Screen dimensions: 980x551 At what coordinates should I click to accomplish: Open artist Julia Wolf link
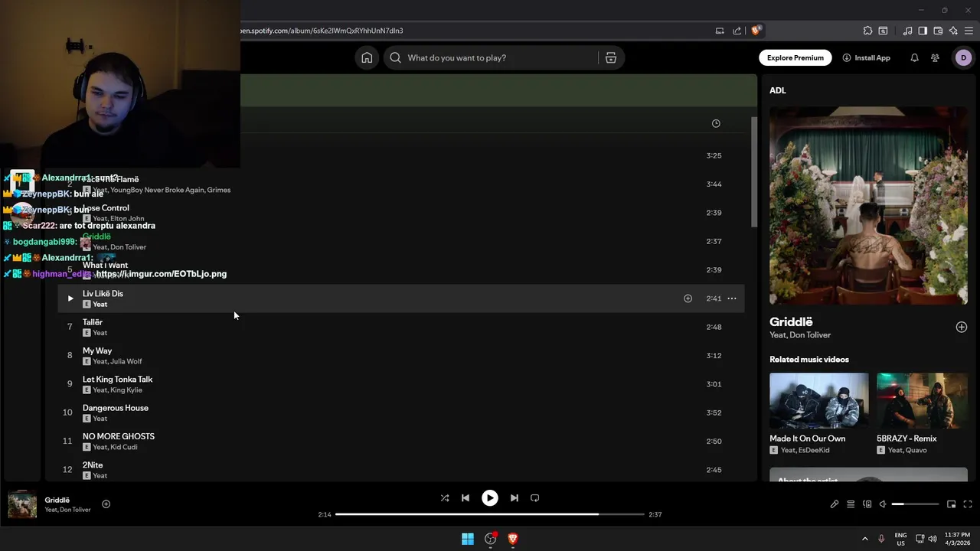click(x=126, y=361)
